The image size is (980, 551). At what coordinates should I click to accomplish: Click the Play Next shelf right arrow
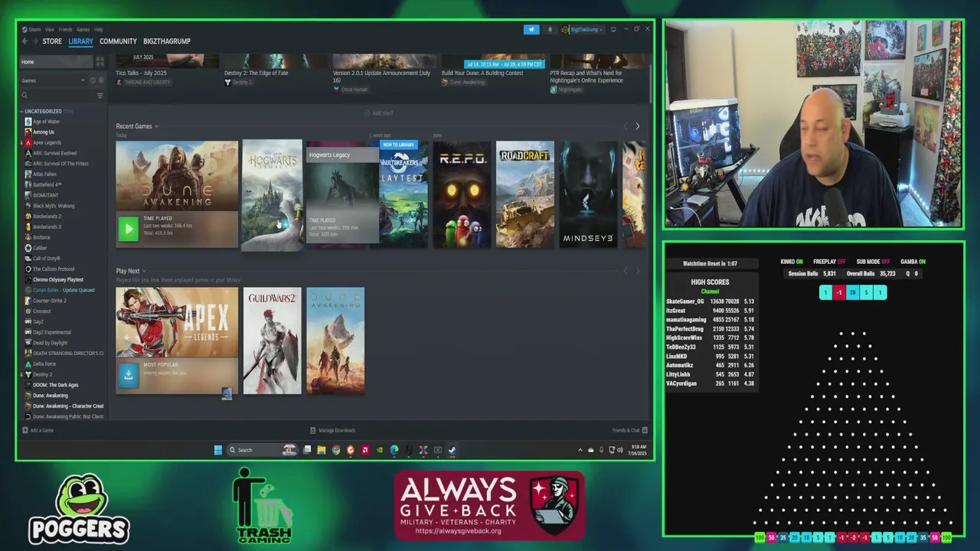637,271
